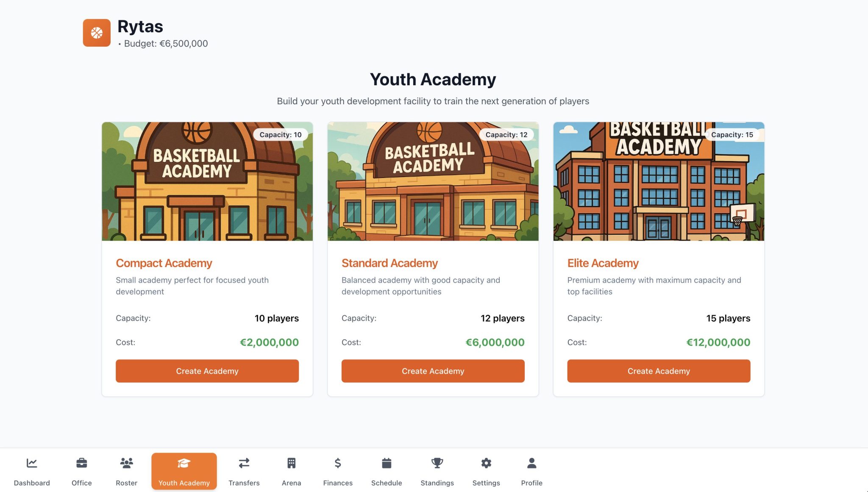This screenshot has height=492, width=868.
Task: Click the Elite Academy title
Action: (x=603, y=263)
